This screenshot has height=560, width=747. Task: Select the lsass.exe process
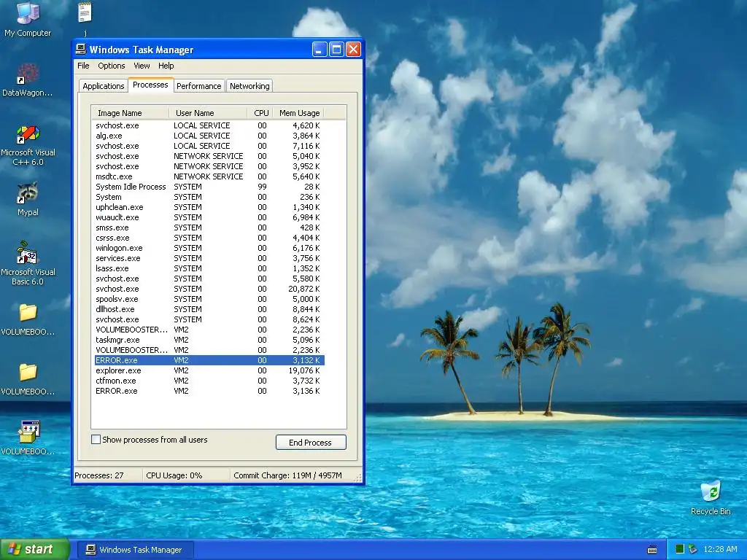click(209, 268)
